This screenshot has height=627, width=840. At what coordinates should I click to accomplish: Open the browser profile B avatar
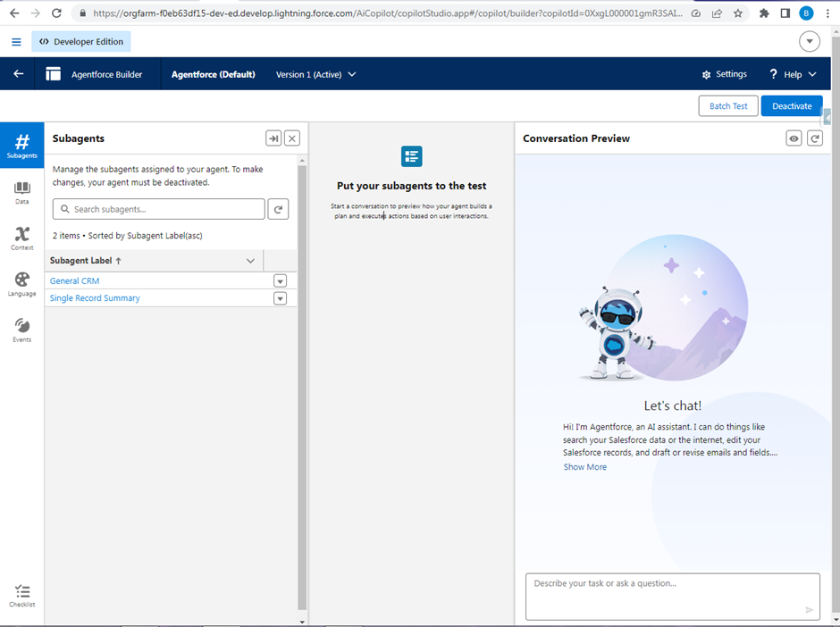pos(806,13)
